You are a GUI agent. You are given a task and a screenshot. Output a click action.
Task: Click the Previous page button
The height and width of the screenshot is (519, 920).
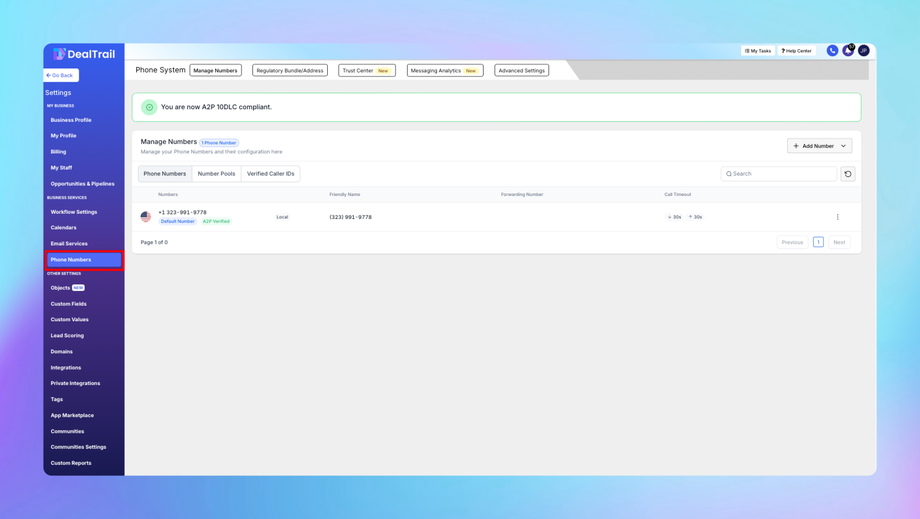[x=792, y=242]
